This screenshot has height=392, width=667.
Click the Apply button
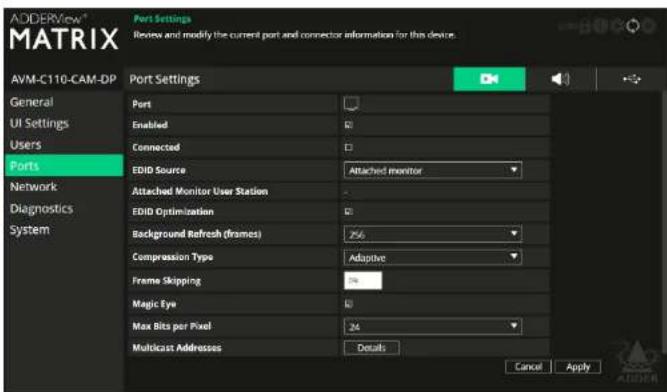(x=578, y=366)
